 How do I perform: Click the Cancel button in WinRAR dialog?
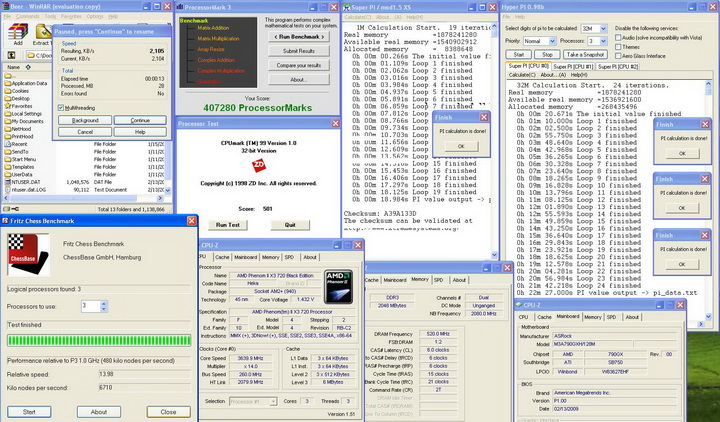(x=85, y=132)
